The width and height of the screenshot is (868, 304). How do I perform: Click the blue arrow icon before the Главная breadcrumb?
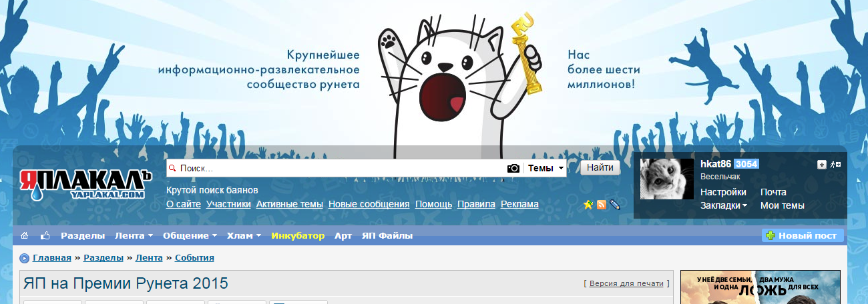[25, 258]
